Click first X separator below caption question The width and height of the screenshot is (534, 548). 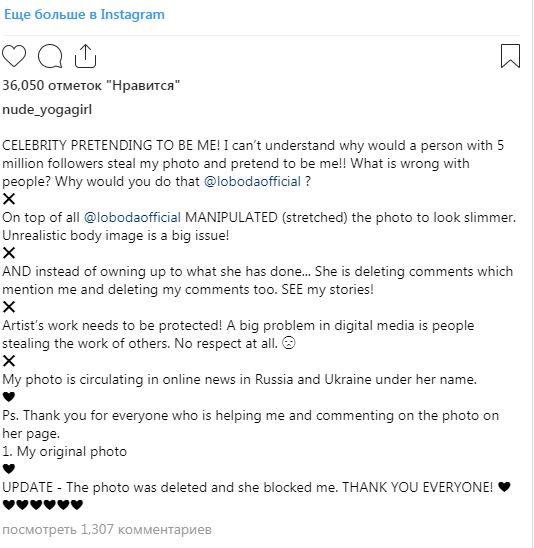(x=9, y=199)
